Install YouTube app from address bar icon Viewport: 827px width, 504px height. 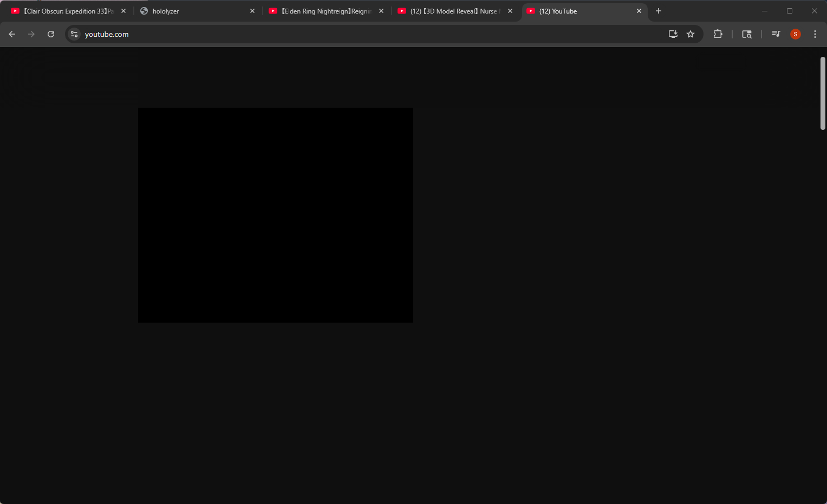point(673,34)
